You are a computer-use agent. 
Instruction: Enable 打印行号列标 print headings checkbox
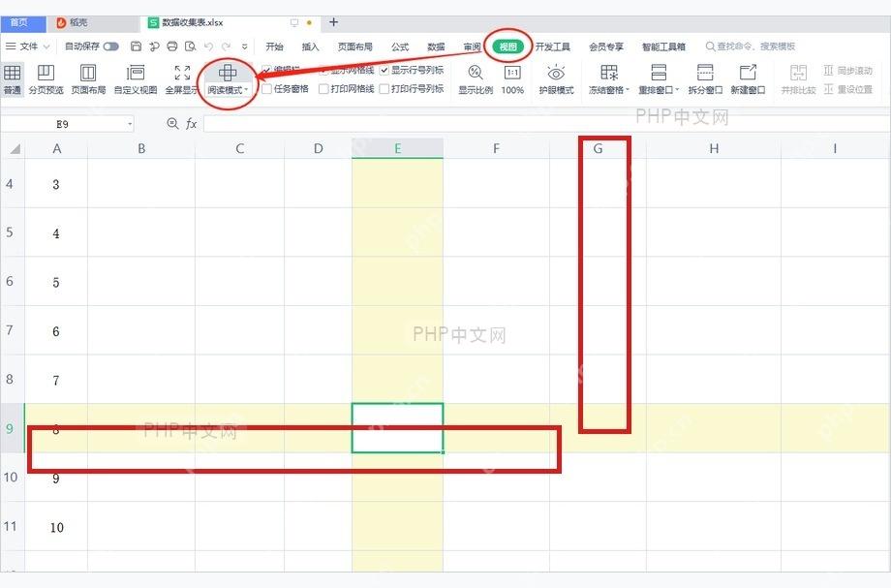coord(384,89)
